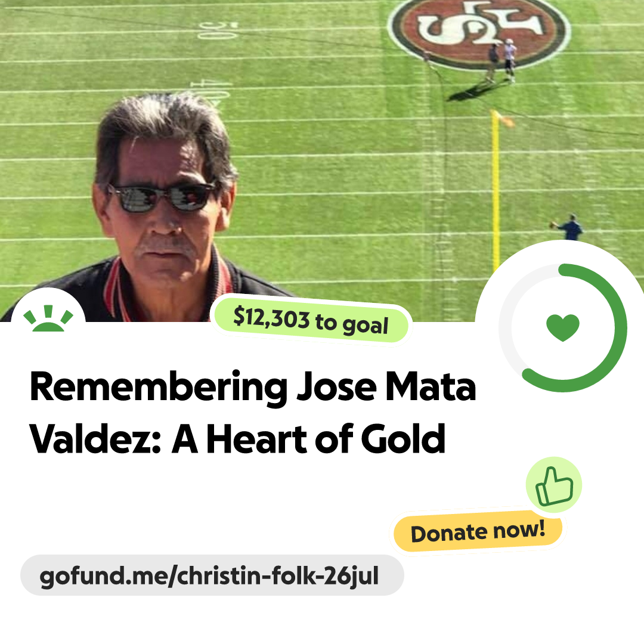The width and height of the screenshot is (644, 644).
Task: Click the green heart icon
Action: pyautogui.click(x=563, y=328)
